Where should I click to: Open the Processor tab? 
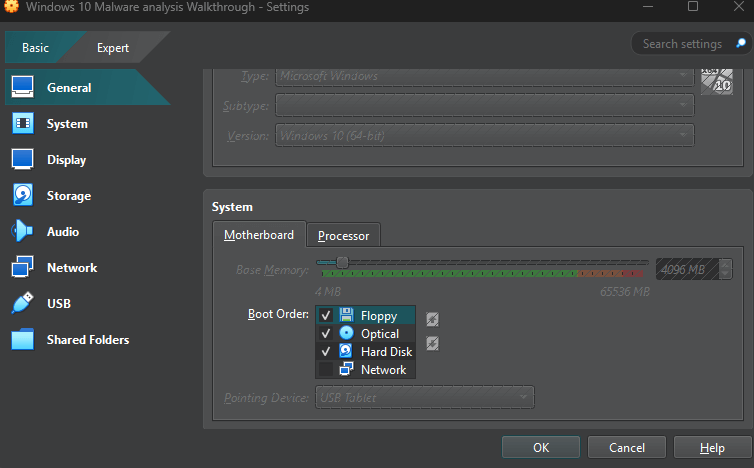pos(343,236)
